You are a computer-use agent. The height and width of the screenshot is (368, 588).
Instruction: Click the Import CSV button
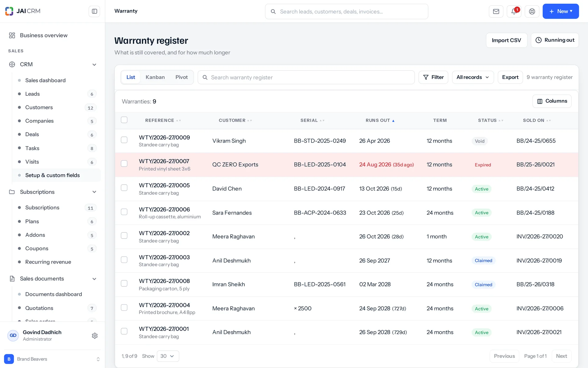(x=506, y=40)
